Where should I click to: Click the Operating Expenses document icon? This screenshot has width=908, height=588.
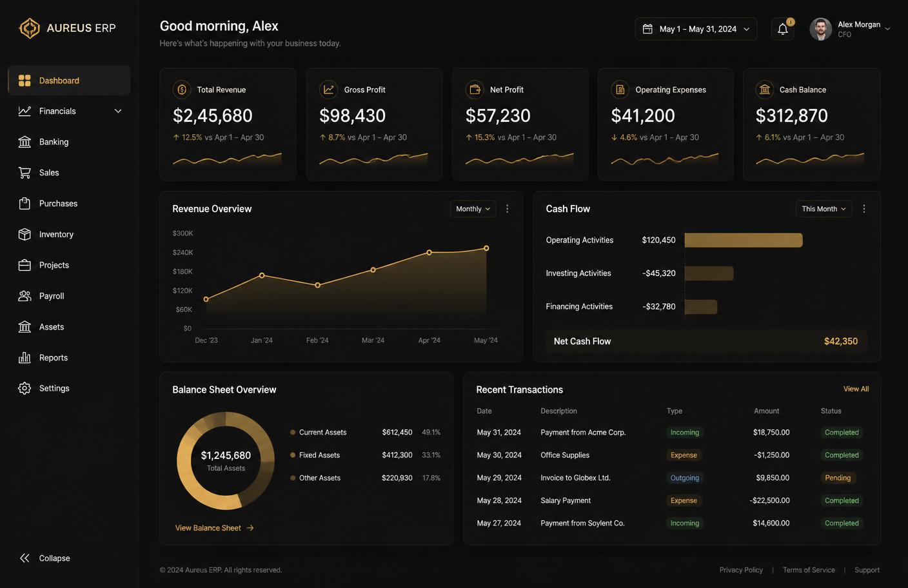(x=620, y=90)
